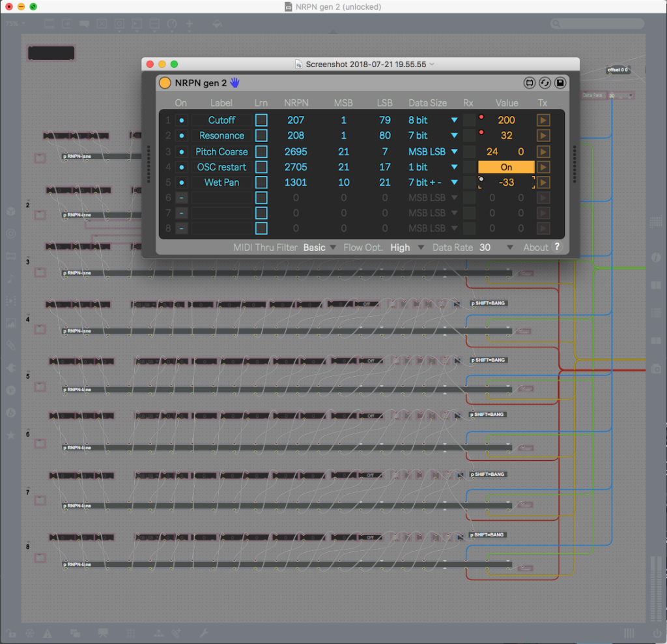Click the Cutoff value 200 number box
This screenshot has height=644, width=667.
506,120
